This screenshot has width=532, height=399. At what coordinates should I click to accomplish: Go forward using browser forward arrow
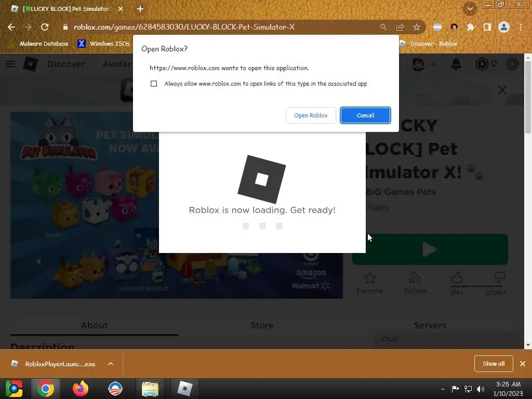28,27
